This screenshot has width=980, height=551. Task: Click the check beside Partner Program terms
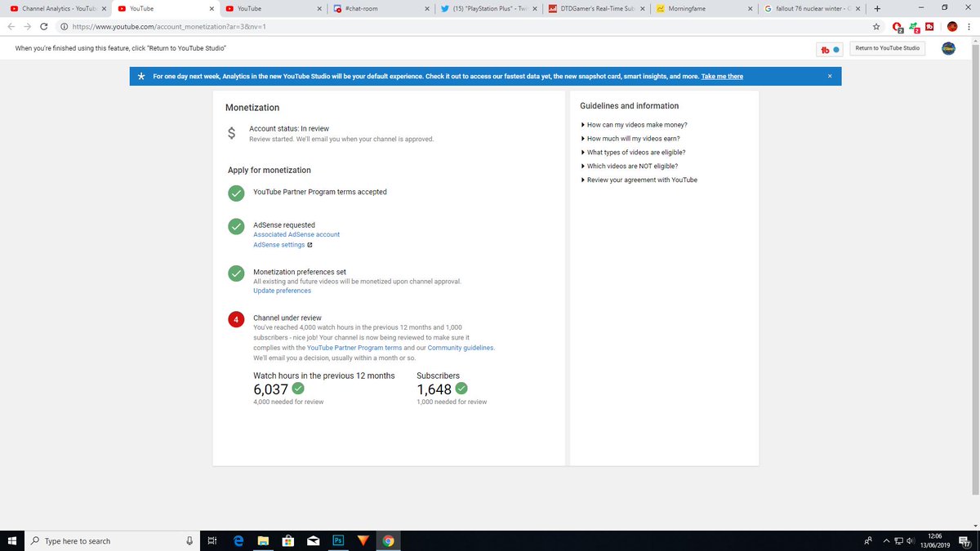click(x=236, y=193)
